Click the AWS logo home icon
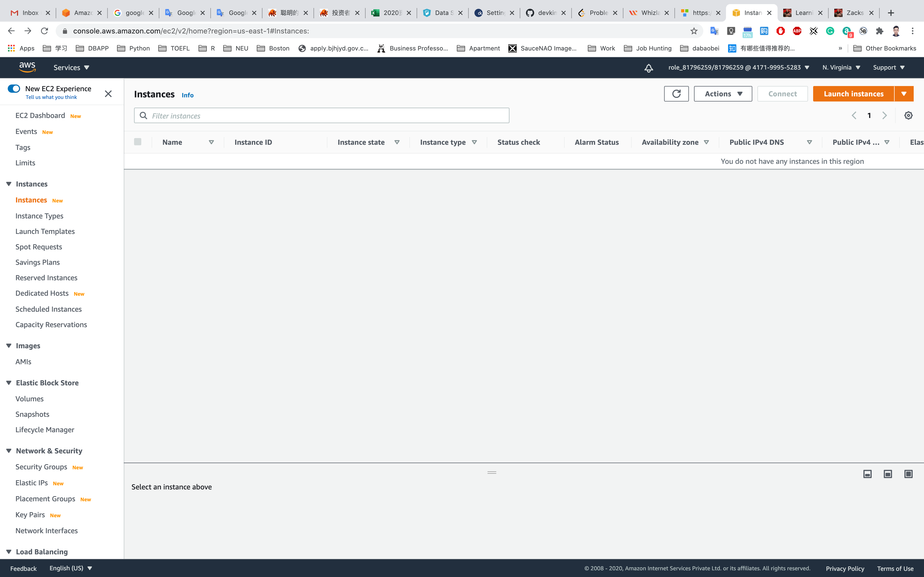This screenshot has width=924, height=577. (x=28, y=67)
